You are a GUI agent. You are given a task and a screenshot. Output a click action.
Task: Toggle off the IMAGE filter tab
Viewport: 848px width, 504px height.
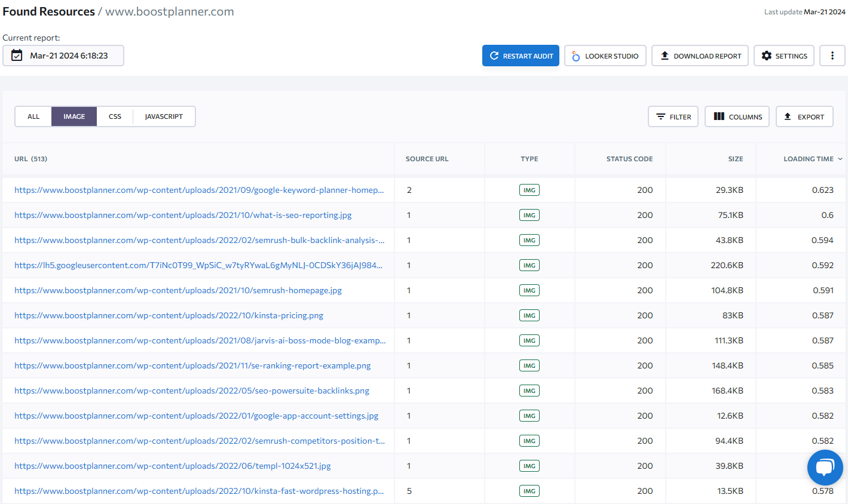point(74,116)
